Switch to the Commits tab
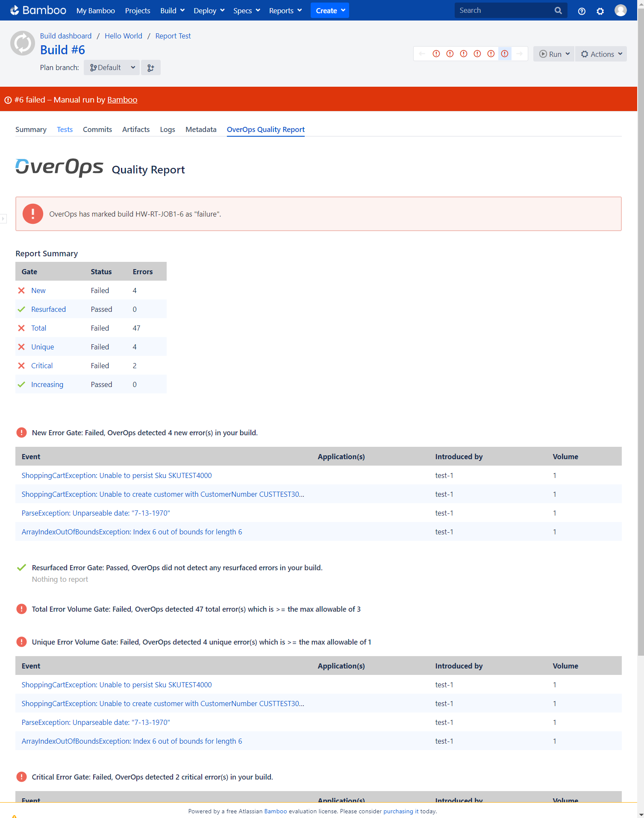644x818 pixels. click(97, 129)
